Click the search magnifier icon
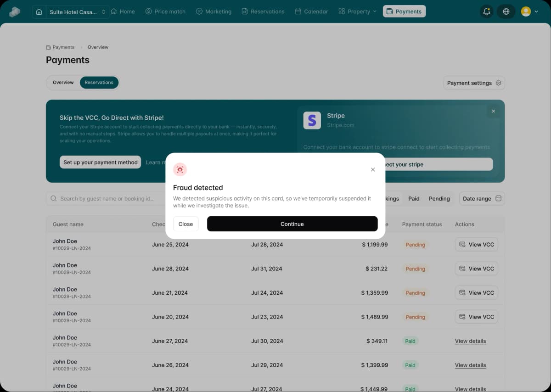The height and width of the screenshot is (392, 551). [54, 199]
